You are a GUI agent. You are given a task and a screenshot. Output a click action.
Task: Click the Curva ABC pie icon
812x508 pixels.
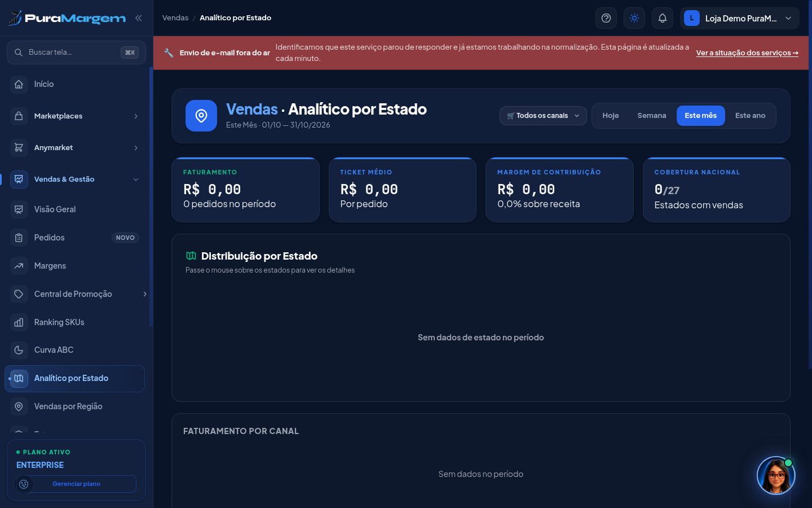pyautogui.click(x=19, y=350)
